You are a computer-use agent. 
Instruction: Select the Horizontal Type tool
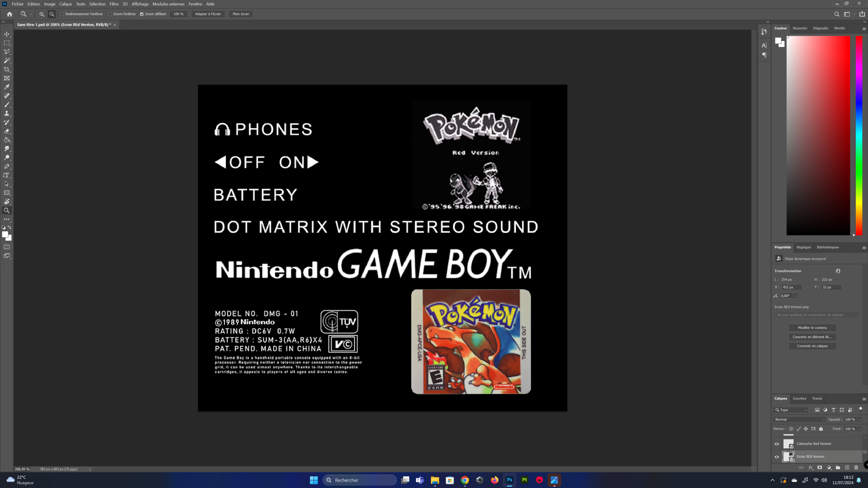tap(7, 175)
